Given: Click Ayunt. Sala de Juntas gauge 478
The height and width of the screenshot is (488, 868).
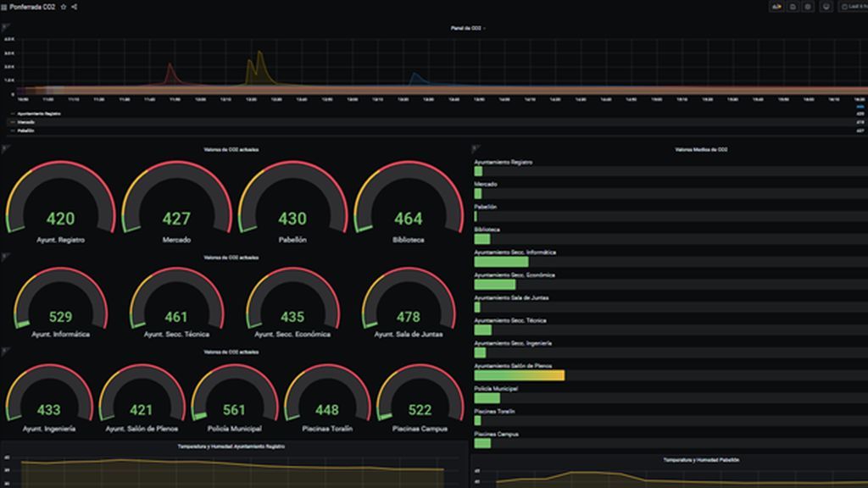Looking at the screenshot, I should [409, 302].
